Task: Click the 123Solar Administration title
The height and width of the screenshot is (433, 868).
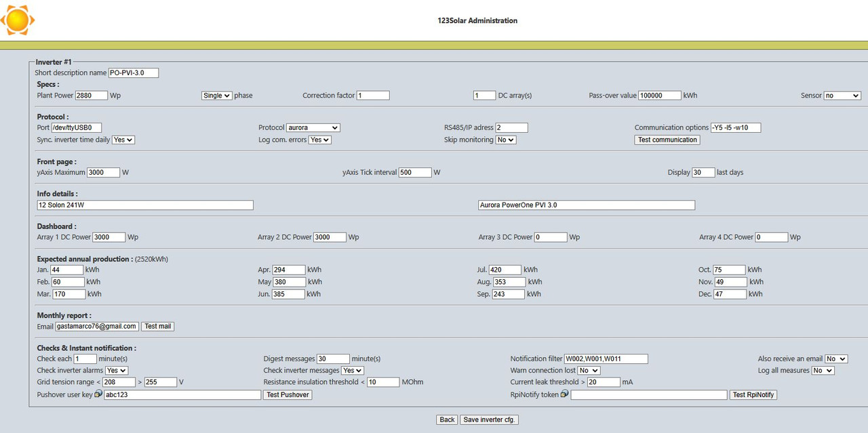Action: 477,20
